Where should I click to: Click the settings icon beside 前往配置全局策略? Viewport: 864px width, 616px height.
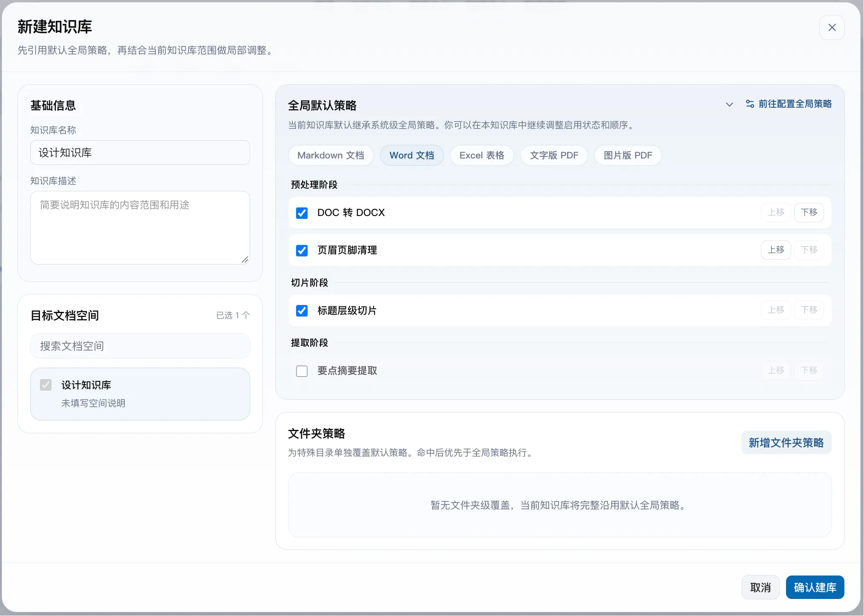(x=750, y=104)
